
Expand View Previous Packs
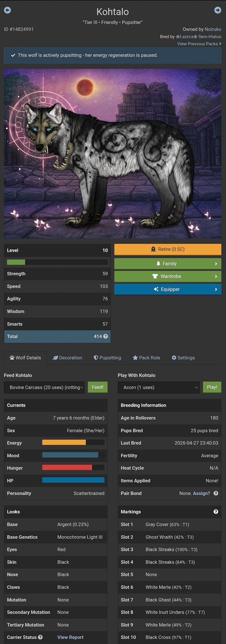[x=199, y=44]
